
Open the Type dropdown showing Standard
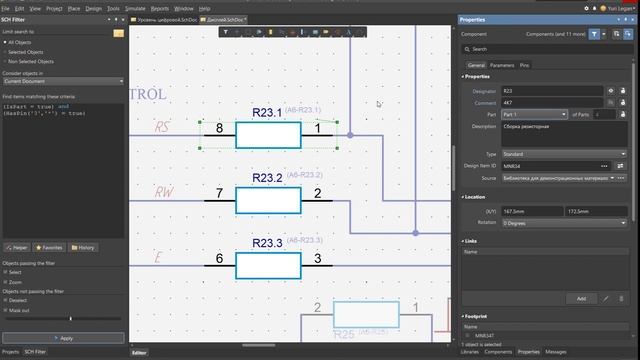click(564, 154)
